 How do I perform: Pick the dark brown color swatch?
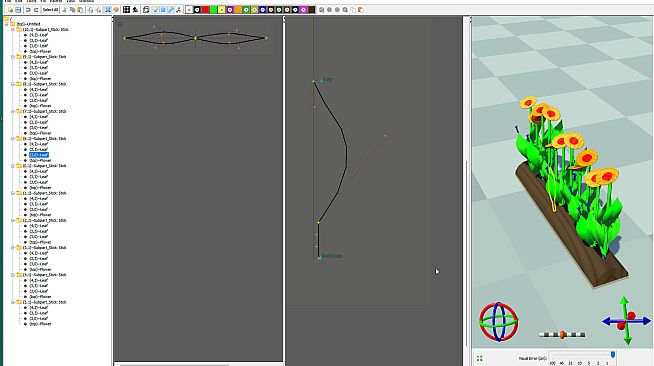pyautogui.click(x=312, y=10)
